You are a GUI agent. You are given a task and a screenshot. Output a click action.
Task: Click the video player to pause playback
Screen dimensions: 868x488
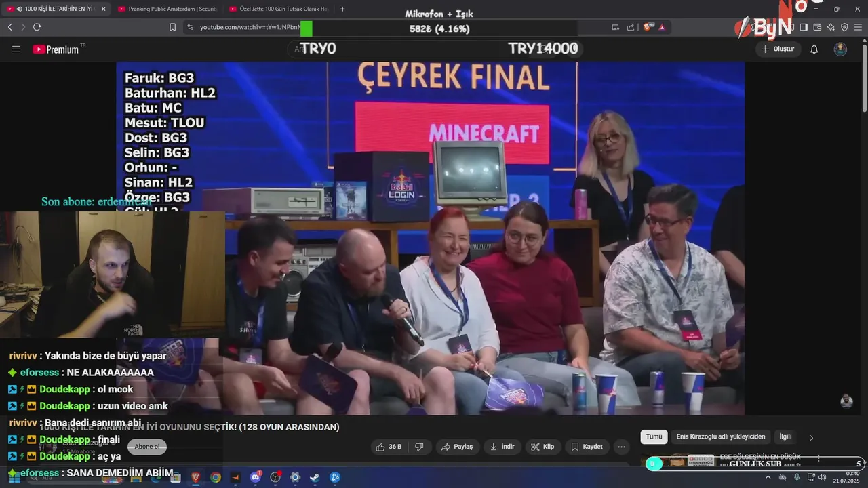click(x=430, y=238)
